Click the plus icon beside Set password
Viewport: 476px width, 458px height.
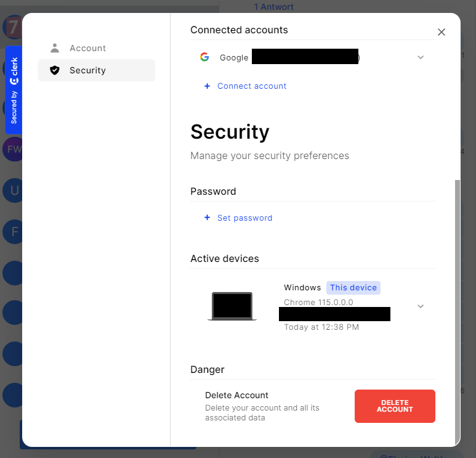pos(208,218)
